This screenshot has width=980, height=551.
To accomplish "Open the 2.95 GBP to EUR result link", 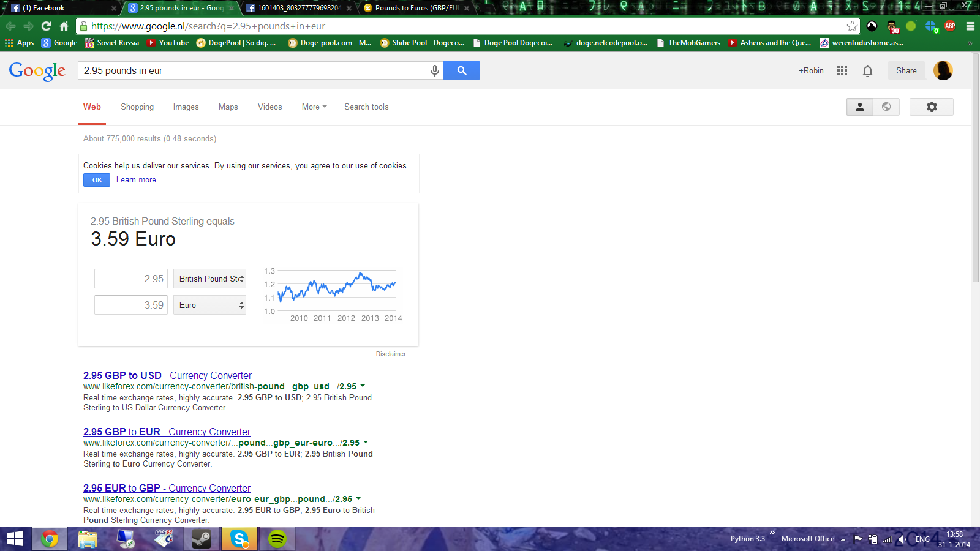I will pos(167,432).
